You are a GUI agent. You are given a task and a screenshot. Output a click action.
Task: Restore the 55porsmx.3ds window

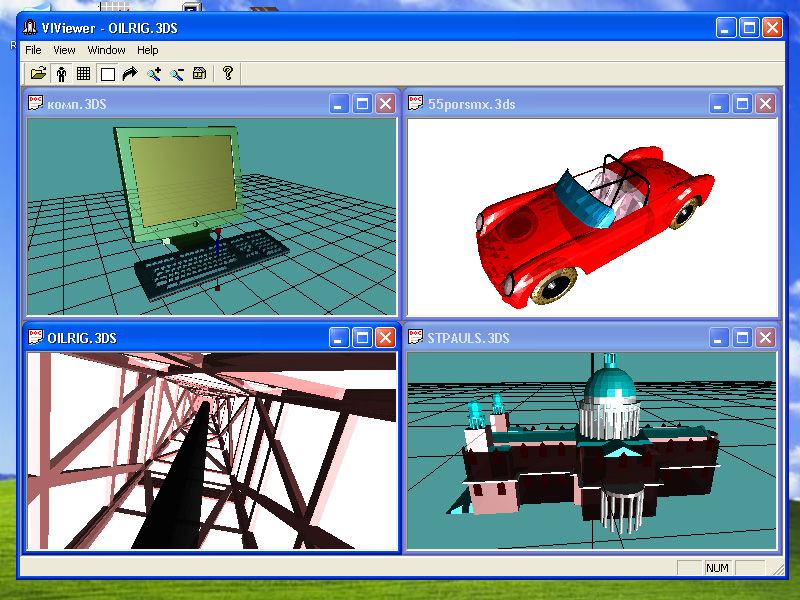(741, 103)
